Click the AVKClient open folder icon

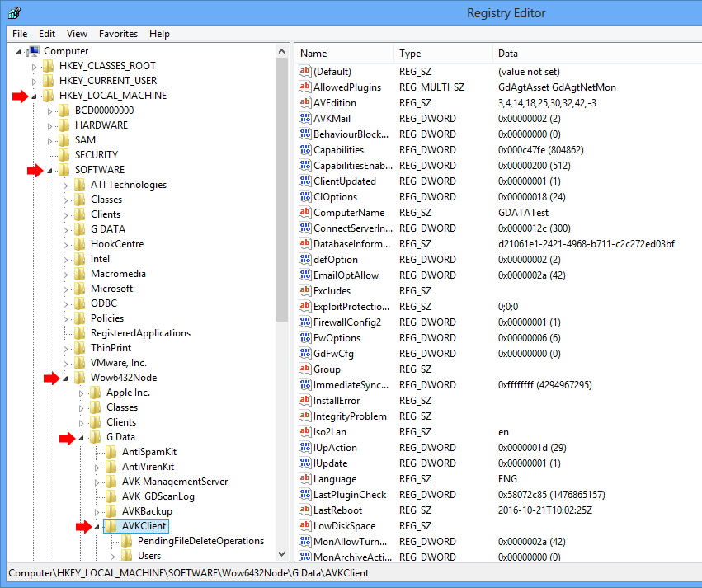tap(111, 526)
